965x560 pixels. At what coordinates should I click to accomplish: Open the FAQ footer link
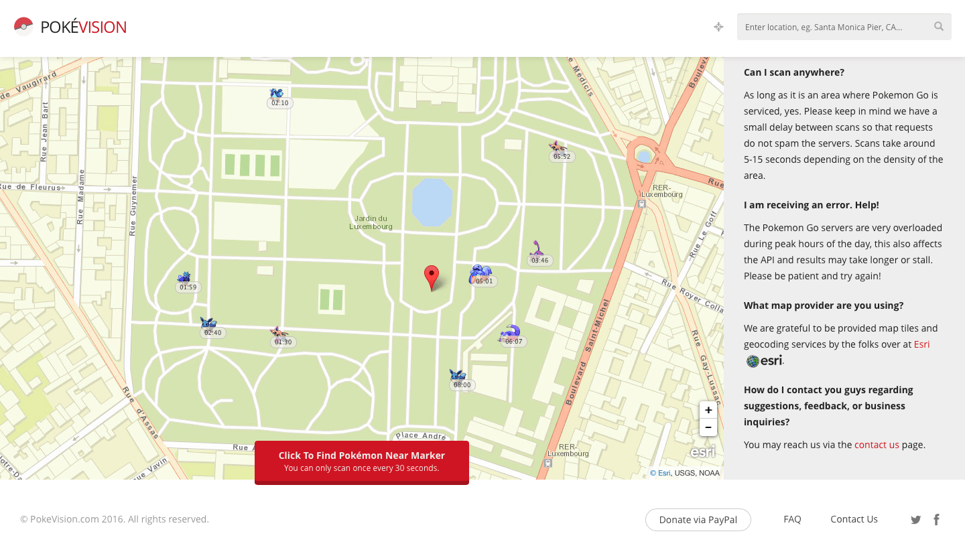pos(792,519)
